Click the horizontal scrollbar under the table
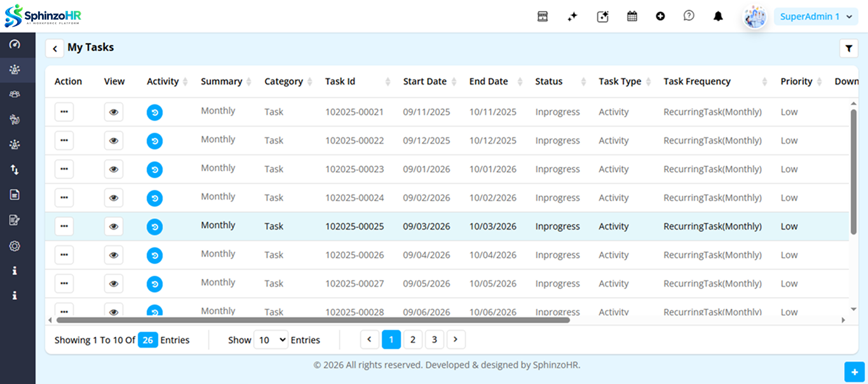868x384 pixels. click(x=313, y=320)
